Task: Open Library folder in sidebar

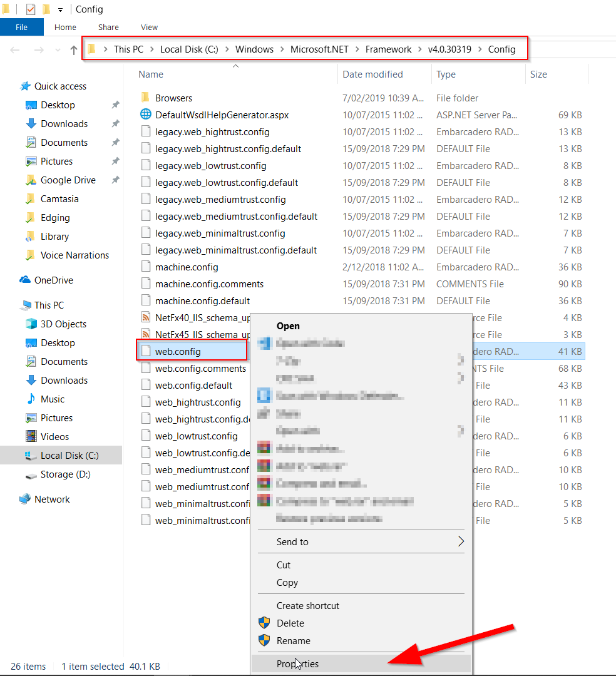Action: pos(54,236)
